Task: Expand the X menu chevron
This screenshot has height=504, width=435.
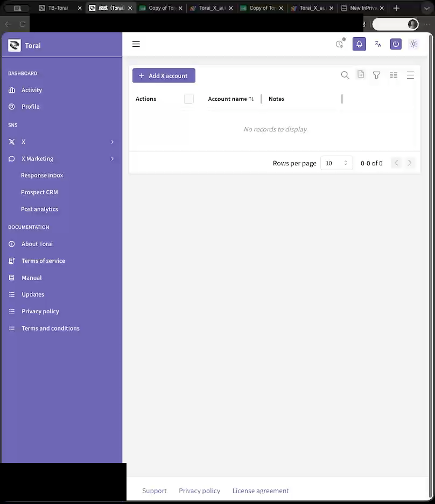Action: [x=112, y=142]
